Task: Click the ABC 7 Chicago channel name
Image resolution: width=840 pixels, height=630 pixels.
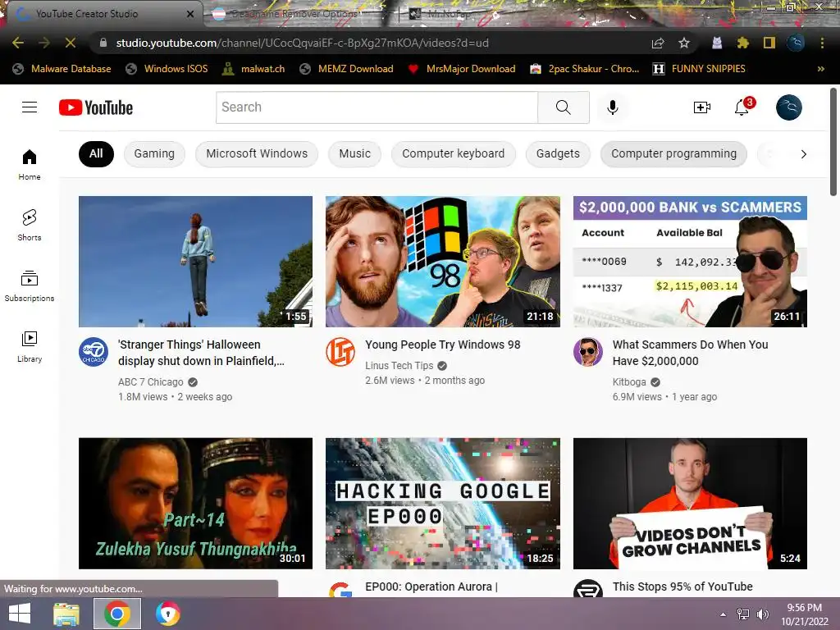Action: pos(151,382)
